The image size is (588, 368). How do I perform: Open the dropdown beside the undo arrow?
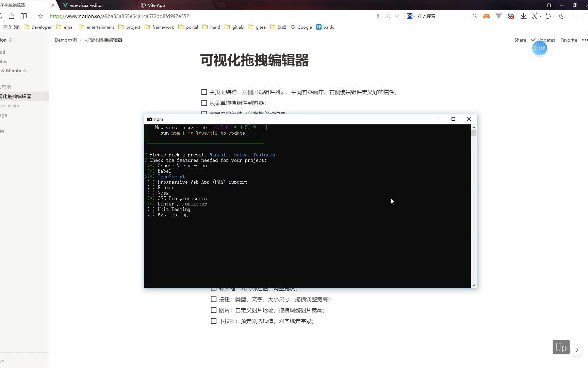554,16
